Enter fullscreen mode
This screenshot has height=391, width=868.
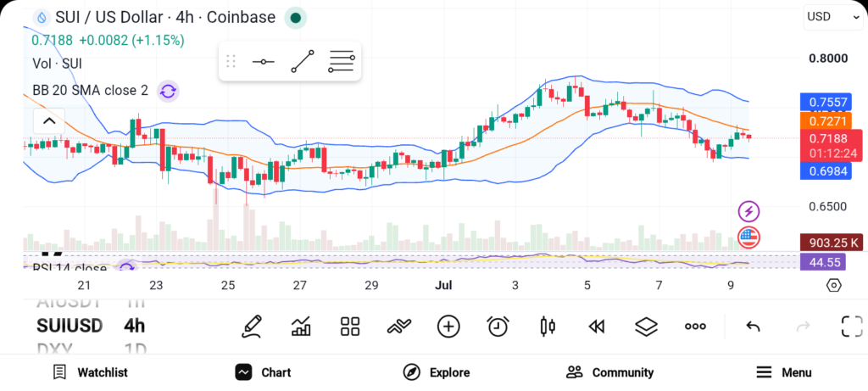[852, 327]
